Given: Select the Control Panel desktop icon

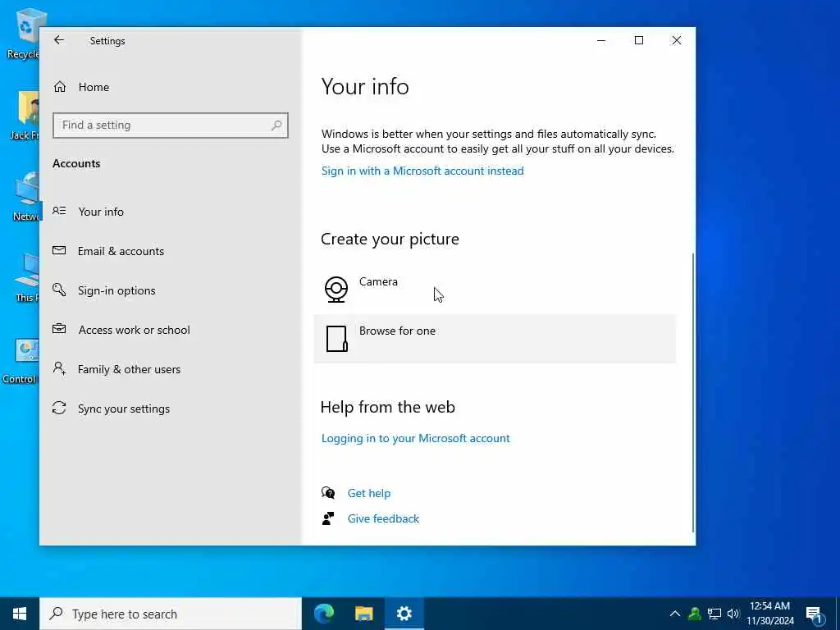Looking at the screenshot, I should pos(21,361).
